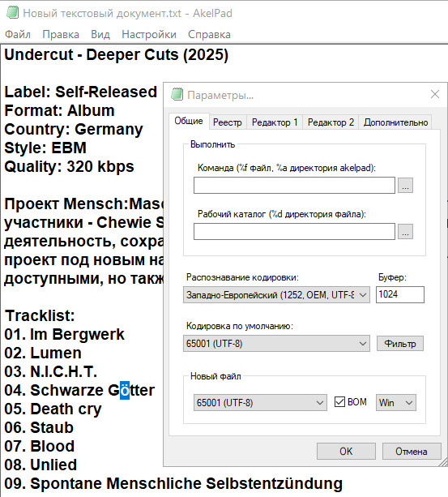Expand the Кодировка по умолчанию dropdown
The height and width of the screenshot is (497, 448).
pyautogui.click(x=276, y=344)
